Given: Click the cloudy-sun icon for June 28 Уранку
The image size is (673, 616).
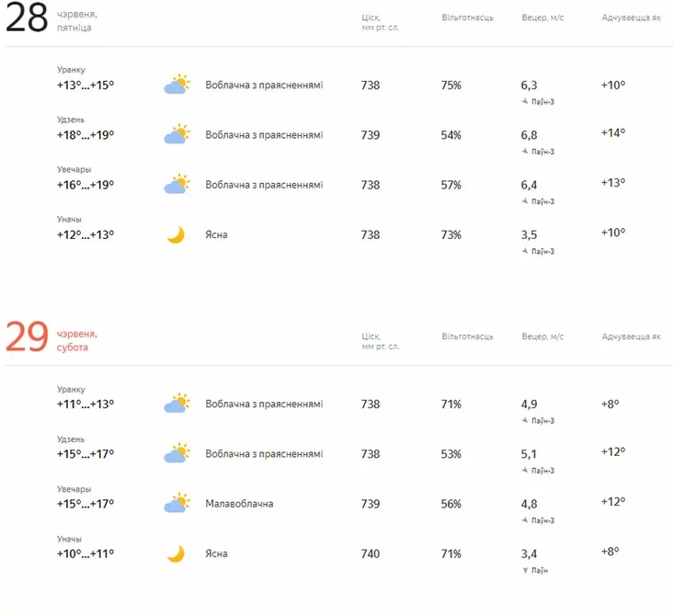Looking at the screenshot, I should 176,86.
